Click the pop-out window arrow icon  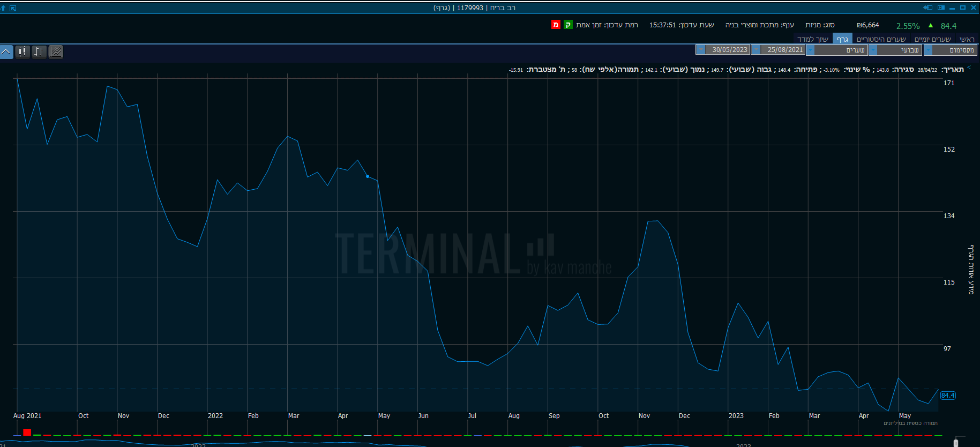13,8
